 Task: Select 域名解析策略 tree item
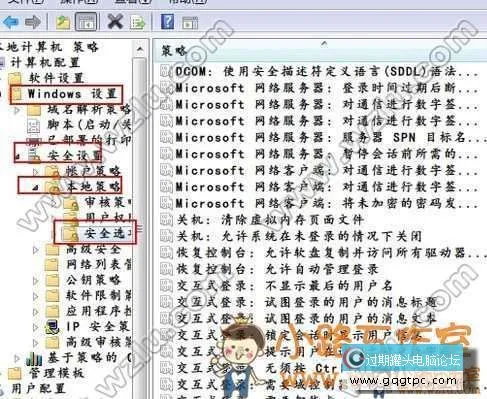[x=88, y=109]
